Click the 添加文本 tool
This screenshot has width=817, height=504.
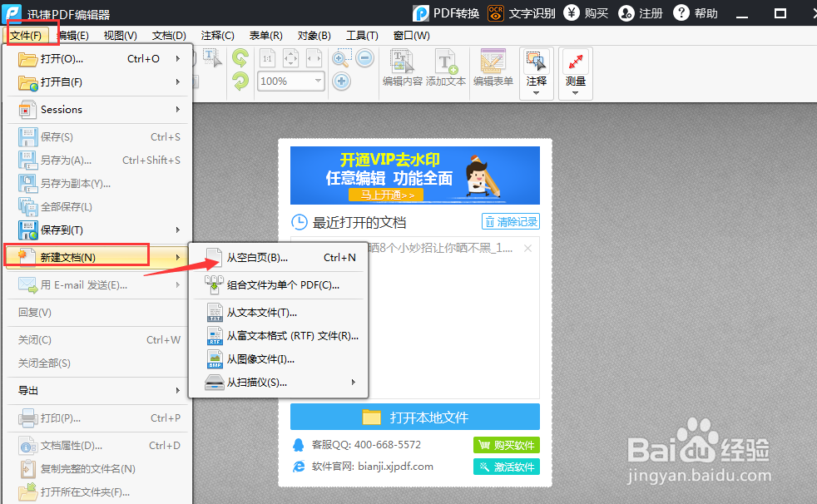pos(445,67)
